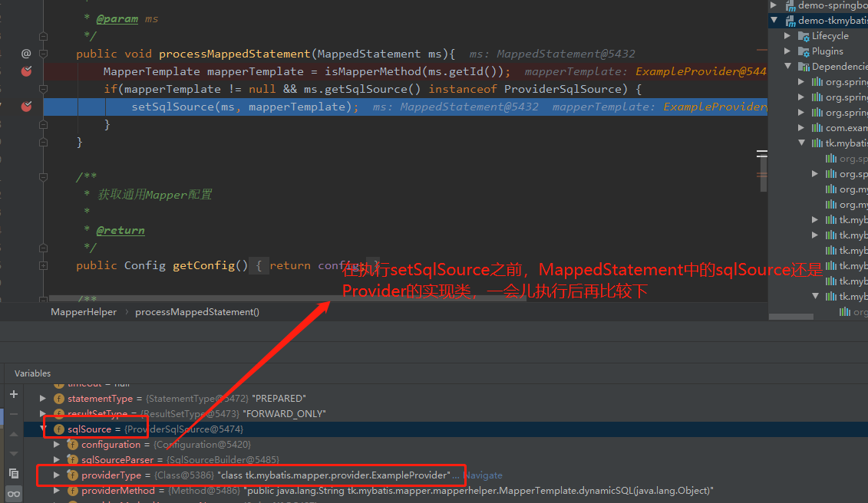This screenshot has height=503, width=868.
Task: Click the @return Javadoc tag
Action: point(120,230)
